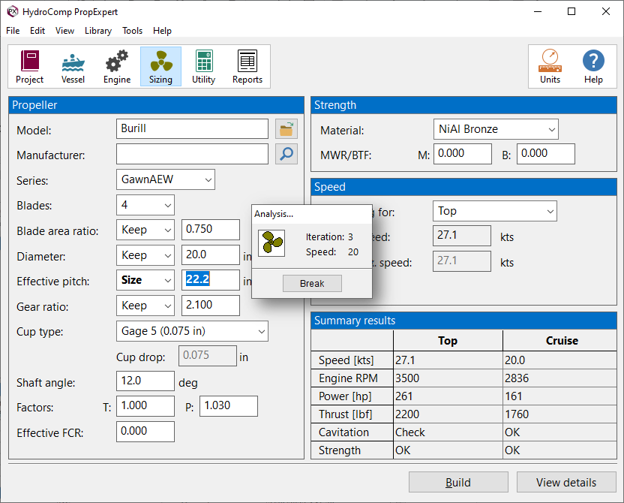Click the Top Thrust cell 2200
This screenshot has height=503, width=624.
[x=448, y=414]
